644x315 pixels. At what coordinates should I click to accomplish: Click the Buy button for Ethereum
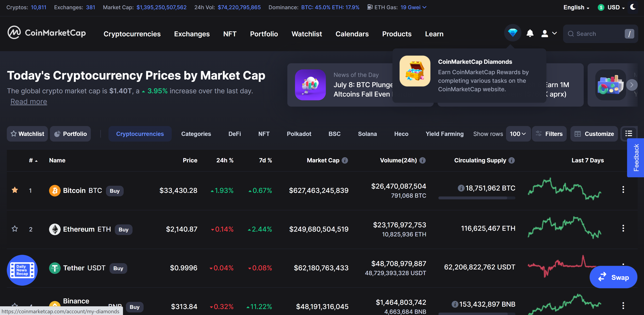(123, 230)
